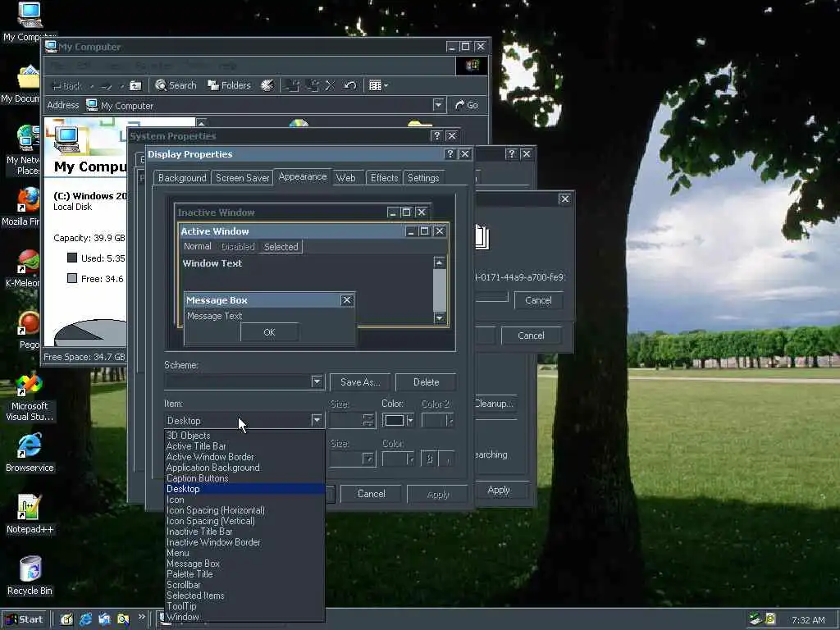Toggle the Folders pane in My Computer

coord(230,85)
